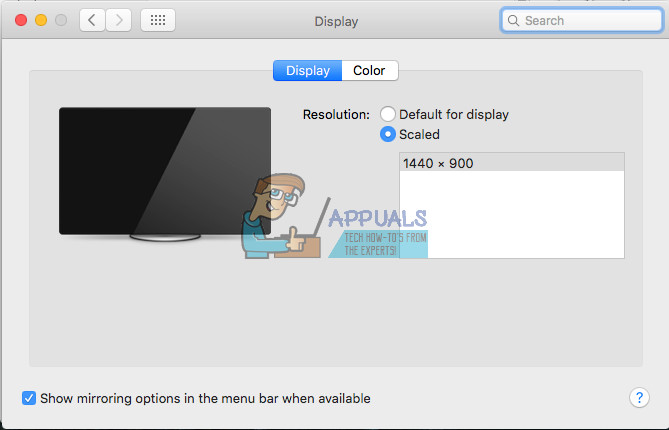Open help with the question mark button
This screenshot has height=430, width=669.
click(x=639, y=398)
